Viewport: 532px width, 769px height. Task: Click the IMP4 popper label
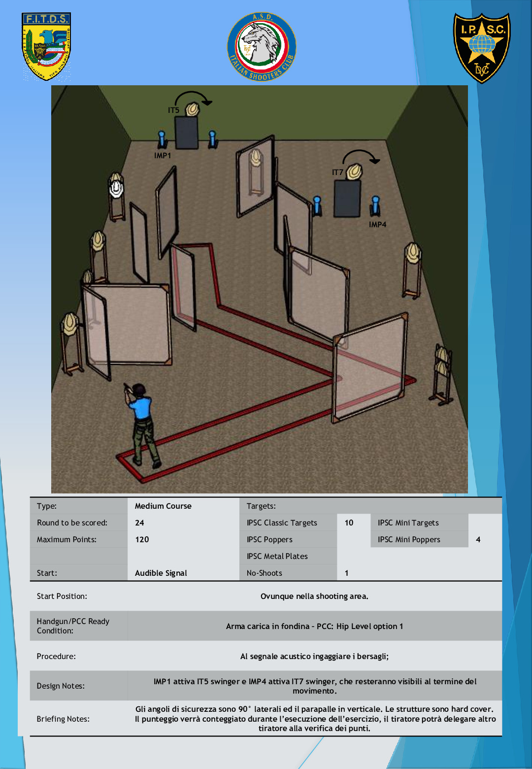pyautogui.click(x=377, y=225)
